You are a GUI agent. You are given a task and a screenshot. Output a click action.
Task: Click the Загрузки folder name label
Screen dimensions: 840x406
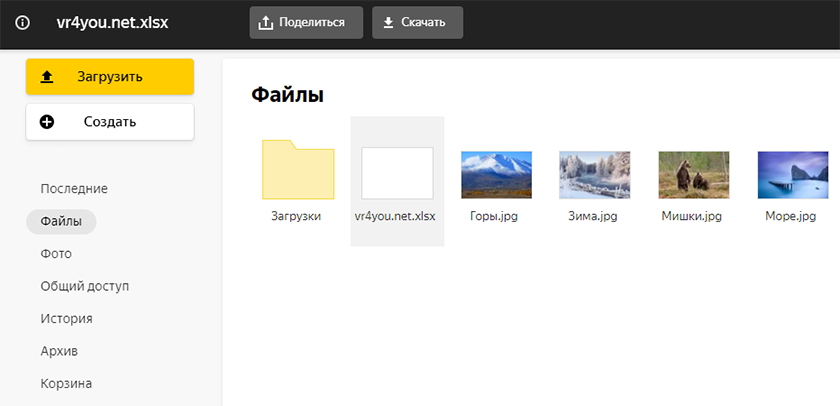click(x=296, y=216)
